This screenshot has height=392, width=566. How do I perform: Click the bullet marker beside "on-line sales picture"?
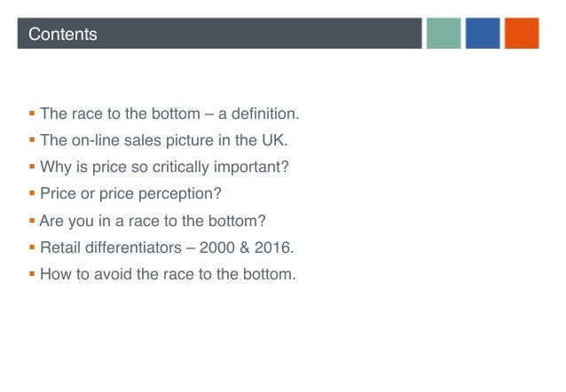(x=32, y=140)
